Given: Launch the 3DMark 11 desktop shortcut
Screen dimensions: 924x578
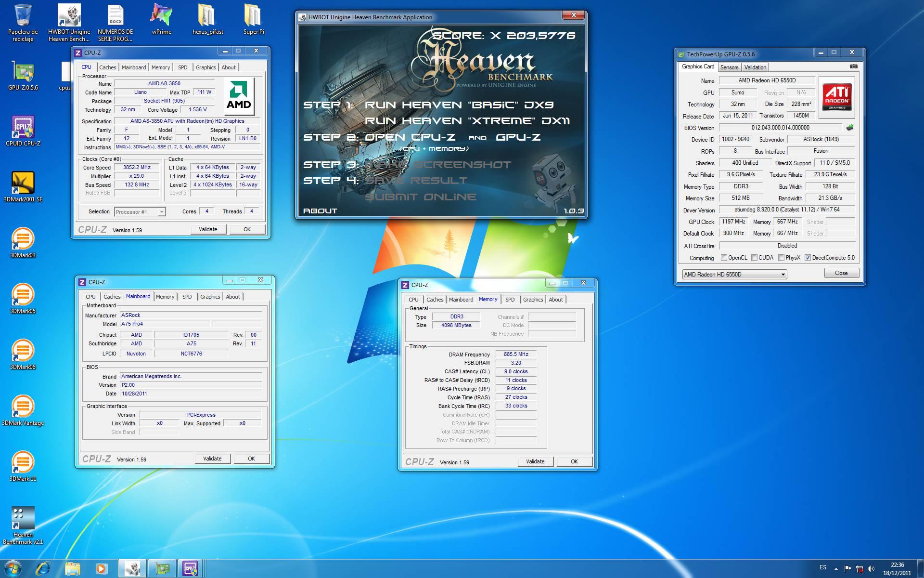Looking at the screenshot, I should coord(23,466).
